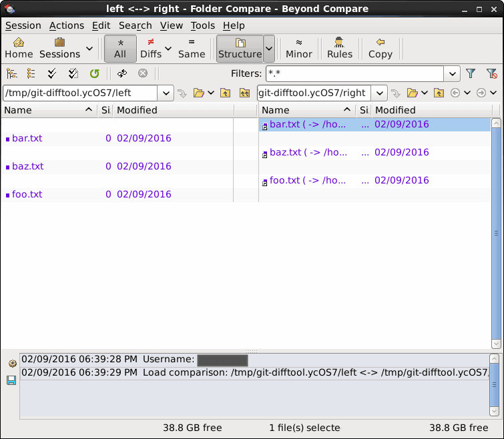Screen dimensions: 504x439
Task: Click the left folder path field
Action: tap(80, 93)
